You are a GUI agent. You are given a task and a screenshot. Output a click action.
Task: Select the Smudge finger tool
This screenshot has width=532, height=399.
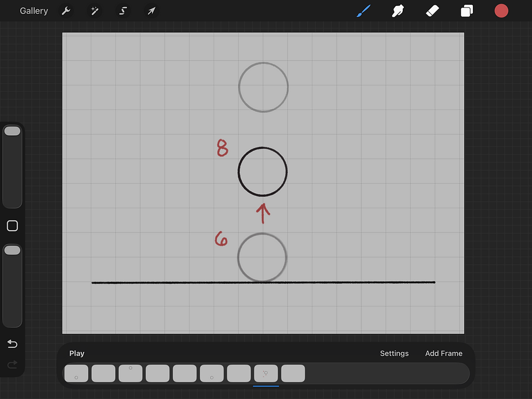coord(397,11)
